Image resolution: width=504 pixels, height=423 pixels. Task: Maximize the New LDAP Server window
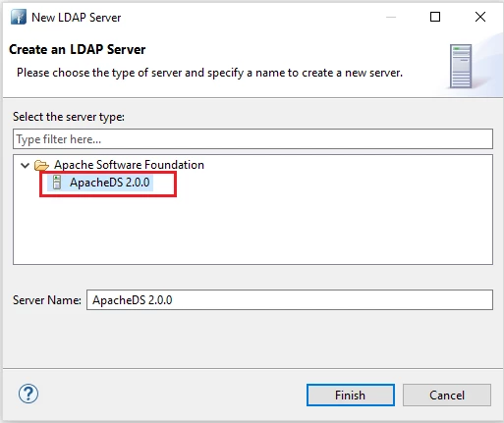(x=435, y=17)
